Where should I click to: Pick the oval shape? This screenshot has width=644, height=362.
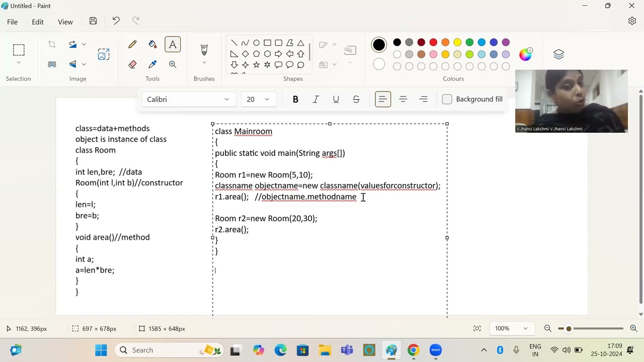pyautogui.click(x=256, y=43)
